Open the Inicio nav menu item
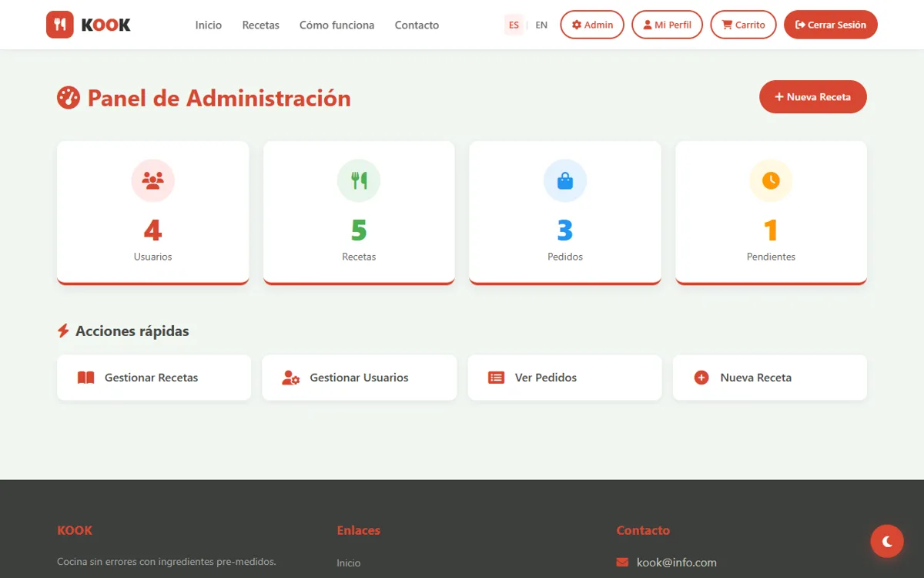This screenshot has width=924, height=578. coord(209,25)
